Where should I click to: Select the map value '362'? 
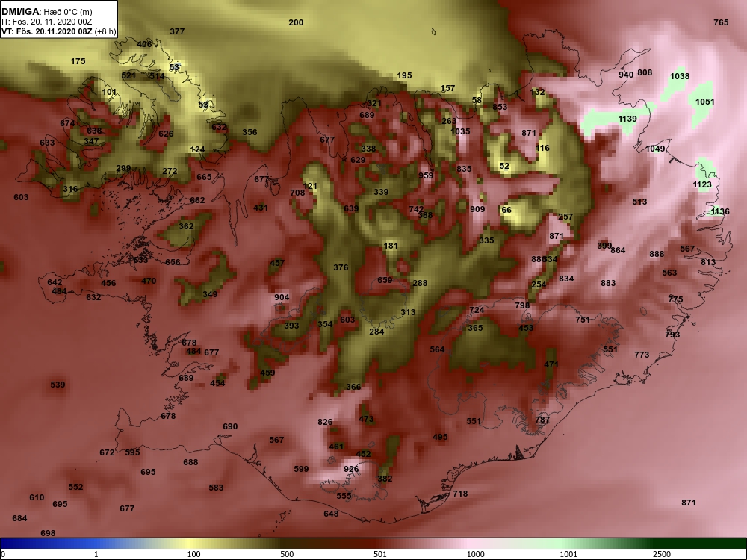(x=186, y=226)
